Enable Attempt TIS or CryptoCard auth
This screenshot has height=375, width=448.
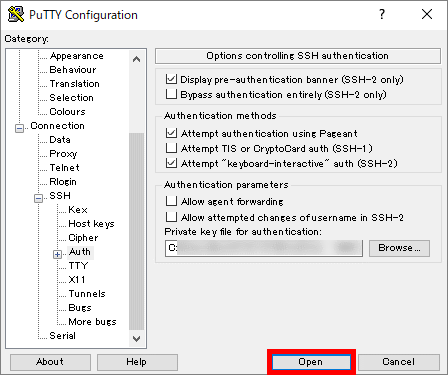point(171,148)
